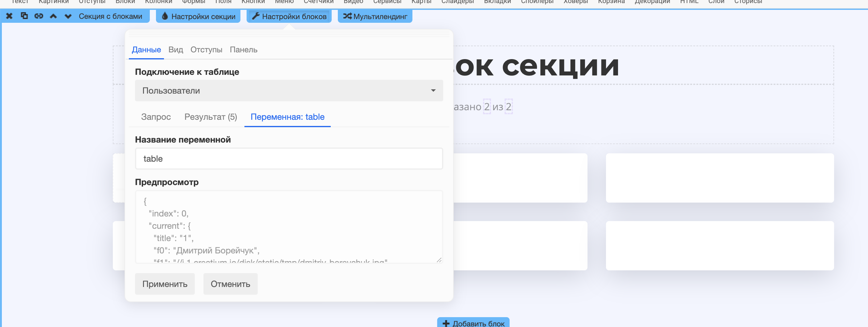Open 'Секция с блоками' label

click(111, 16)
